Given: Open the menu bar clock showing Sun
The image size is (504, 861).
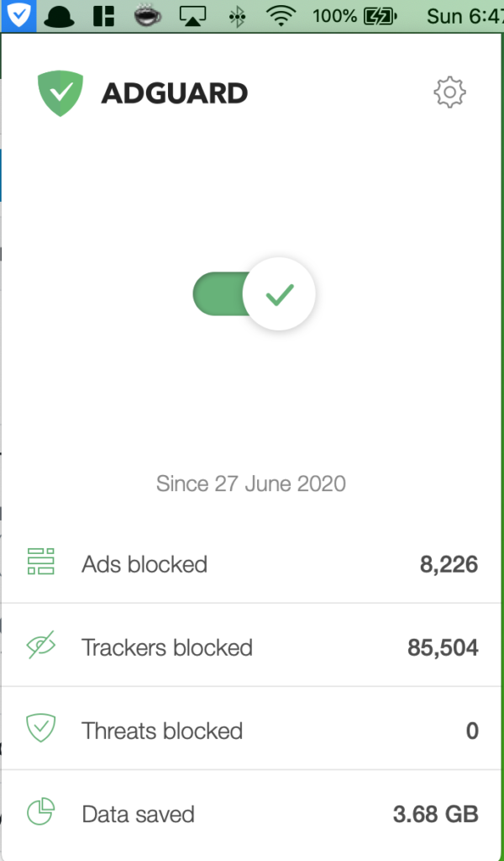Looking at the screenshot, I should (465, 17).
